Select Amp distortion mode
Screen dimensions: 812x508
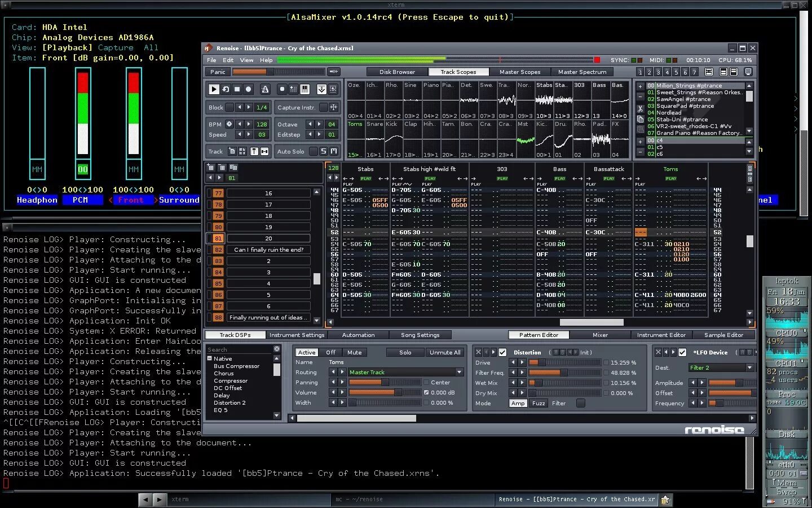point(518,403)
